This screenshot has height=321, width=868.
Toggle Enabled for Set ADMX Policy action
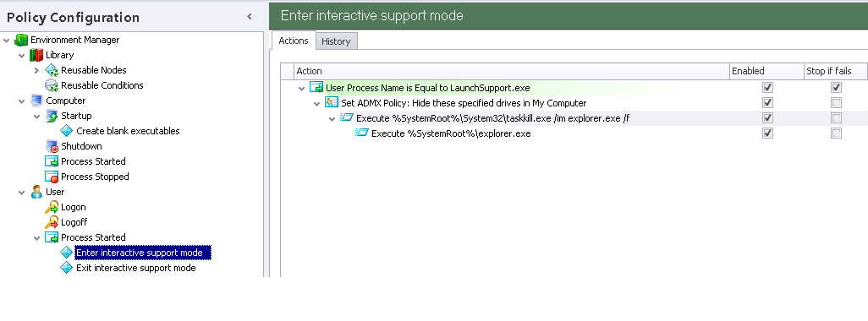(x=767, y=103)
